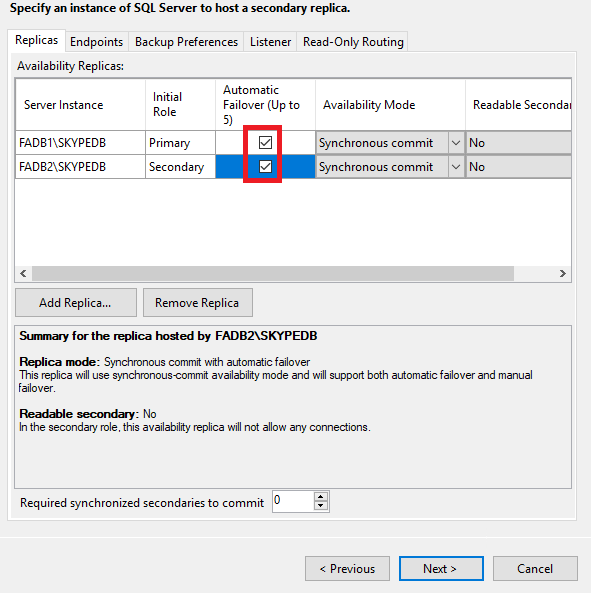Switch to the Replicas tab

pyautogui.click(x=36, y=40)
